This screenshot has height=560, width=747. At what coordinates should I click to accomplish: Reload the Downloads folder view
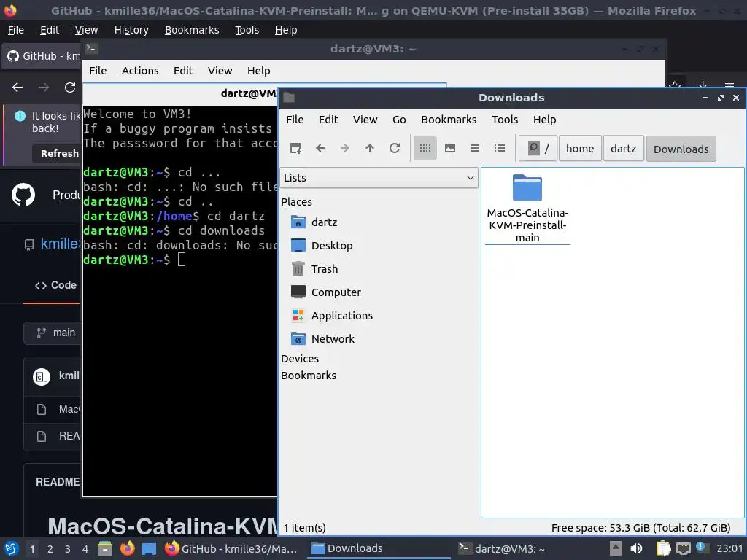[x=395, y=149]
